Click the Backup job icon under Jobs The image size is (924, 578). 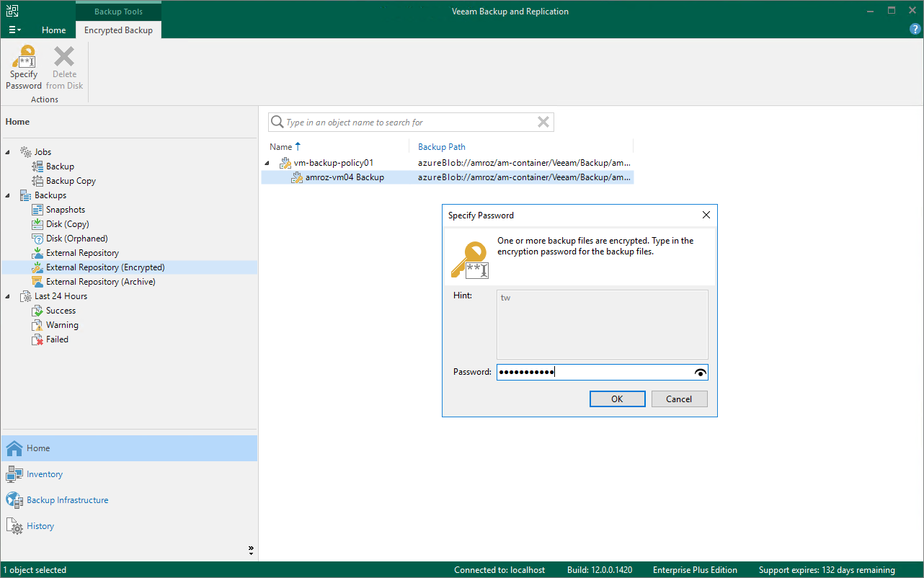tap(37, 166)
